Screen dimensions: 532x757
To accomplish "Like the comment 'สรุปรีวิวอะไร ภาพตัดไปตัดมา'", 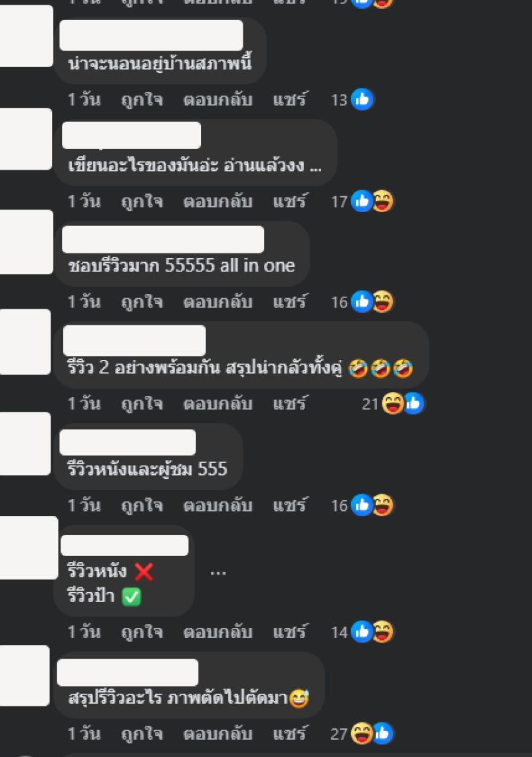I will (142, 734).
